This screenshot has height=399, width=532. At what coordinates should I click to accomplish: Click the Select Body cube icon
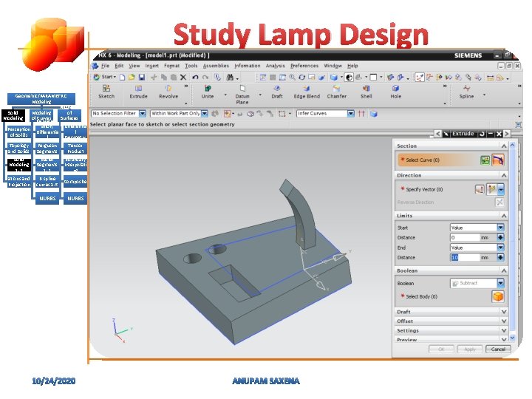(x=498, y=296)
